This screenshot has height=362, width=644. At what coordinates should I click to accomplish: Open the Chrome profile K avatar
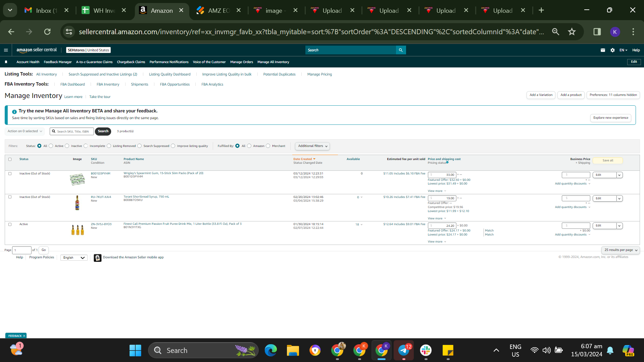[x=615, y=32]
